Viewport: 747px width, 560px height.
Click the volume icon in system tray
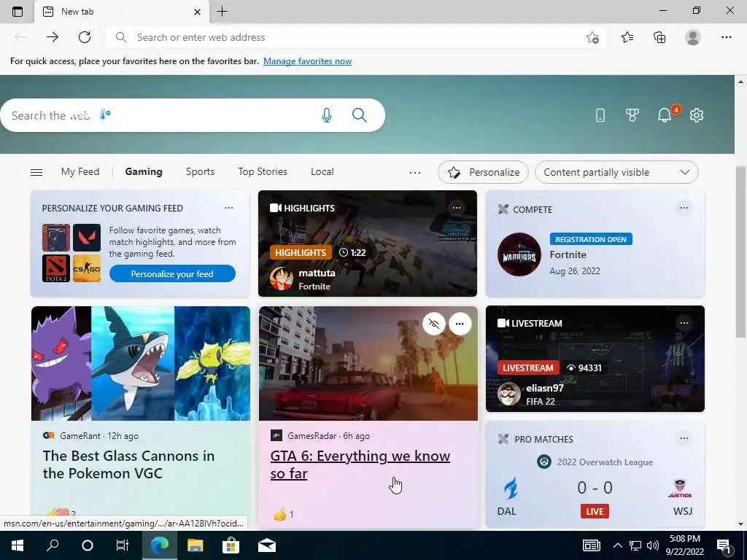pos(653,545)
